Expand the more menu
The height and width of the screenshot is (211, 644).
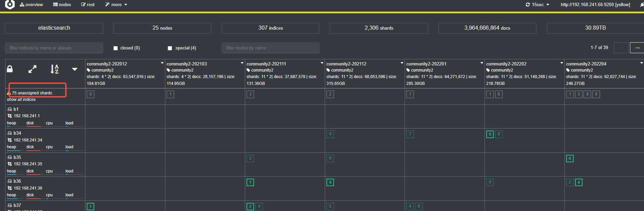pos(116,5)
